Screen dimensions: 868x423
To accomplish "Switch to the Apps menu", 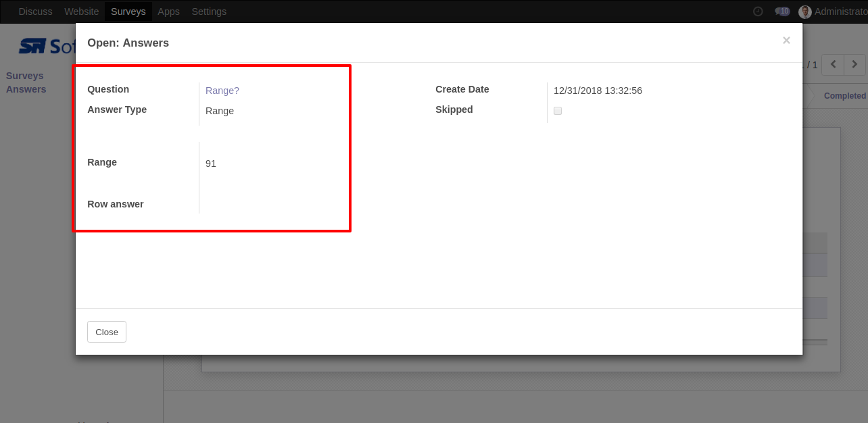I will tap(168, 11).
